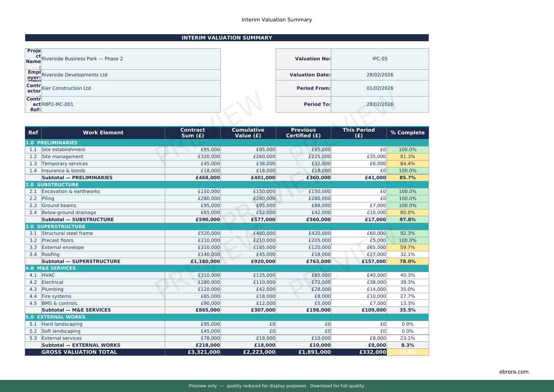
Task: Select the 1.0 PRELIMINARIES section header row
Action: [x=226, y=143]
